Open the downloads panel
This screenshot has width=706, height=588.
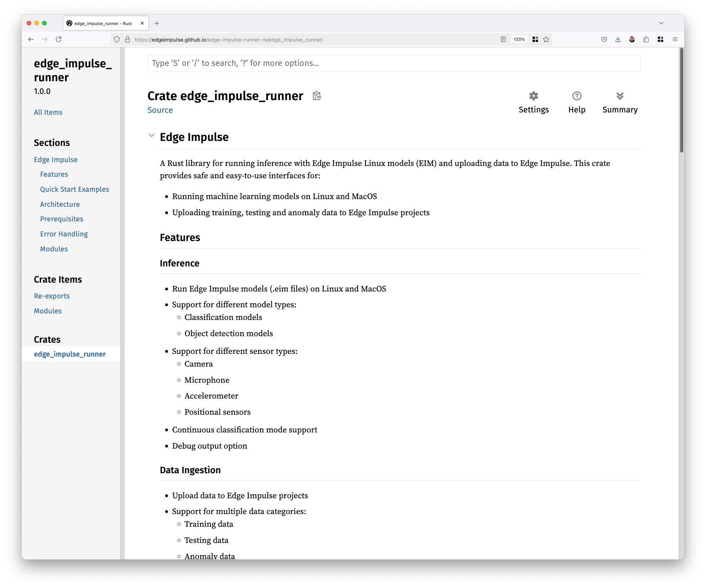[618, 39]
